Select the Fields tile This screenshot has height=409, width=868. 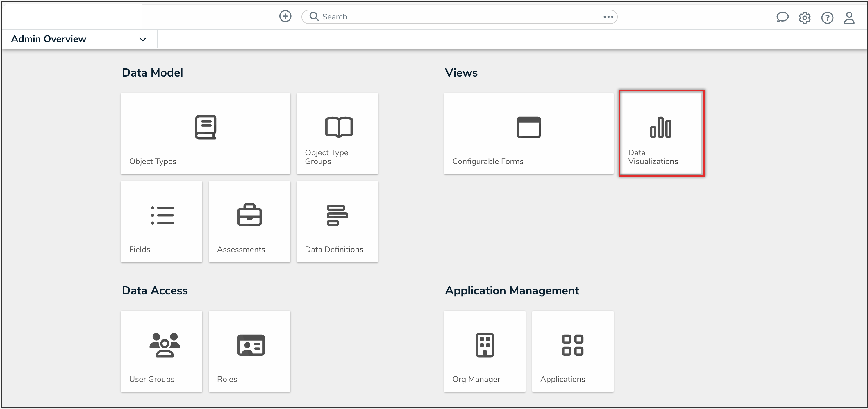point(161,222)
